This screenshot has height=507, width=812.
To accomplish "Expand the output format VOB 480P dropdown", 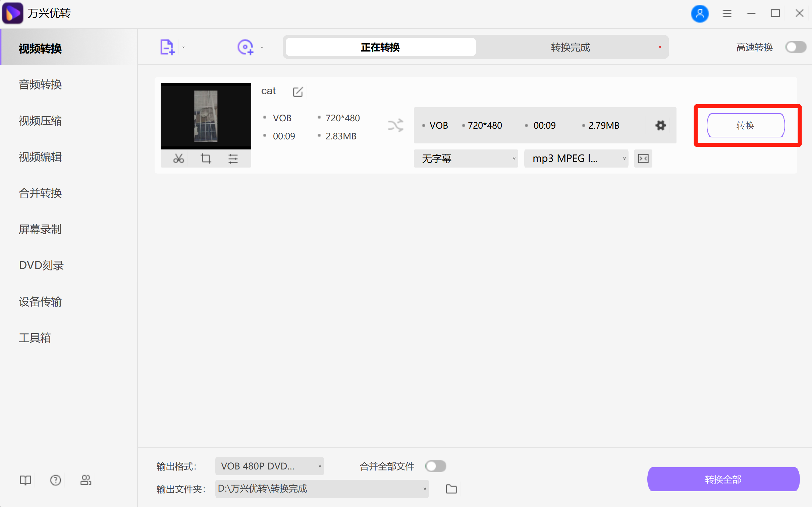I will pyautogui.click(x=269, y=466).
